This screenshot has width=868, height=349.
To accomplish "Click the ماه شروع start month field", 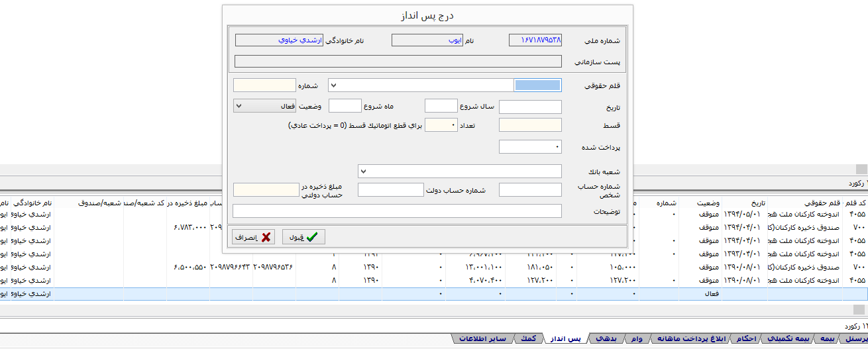I will (x=345, y=106).
